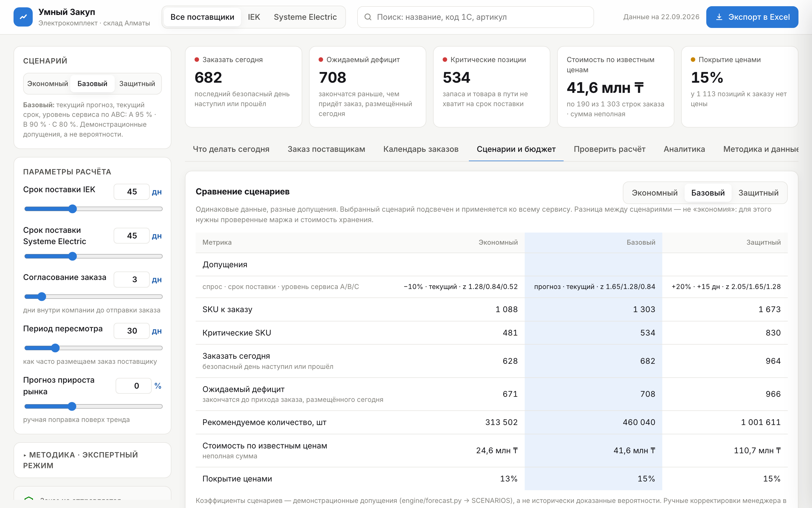Click the Базовый column header
The height and width of the screenshot is (508, 812).
593,242
